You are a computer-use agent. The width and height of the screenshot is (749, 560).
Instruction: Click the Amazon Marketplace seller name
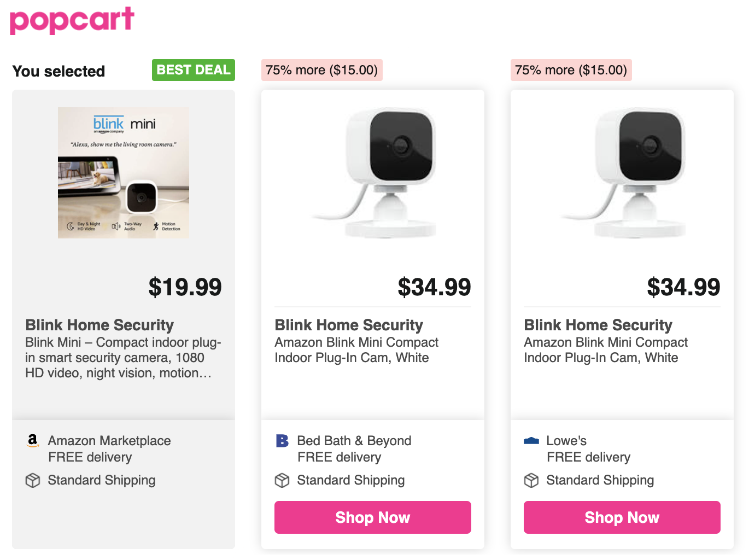coord(109,441)
